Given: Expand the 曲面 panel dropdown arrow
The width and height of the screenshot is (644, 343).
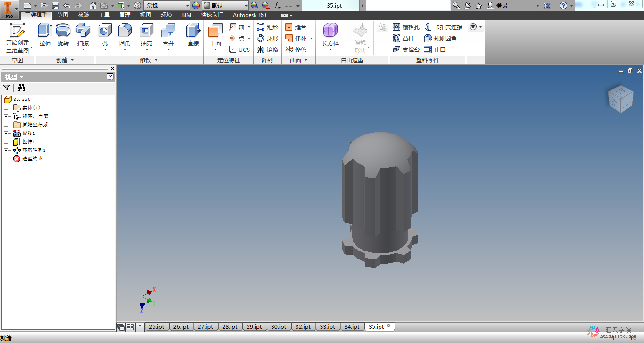Looking at the screenshot, I should coord(306,60).
